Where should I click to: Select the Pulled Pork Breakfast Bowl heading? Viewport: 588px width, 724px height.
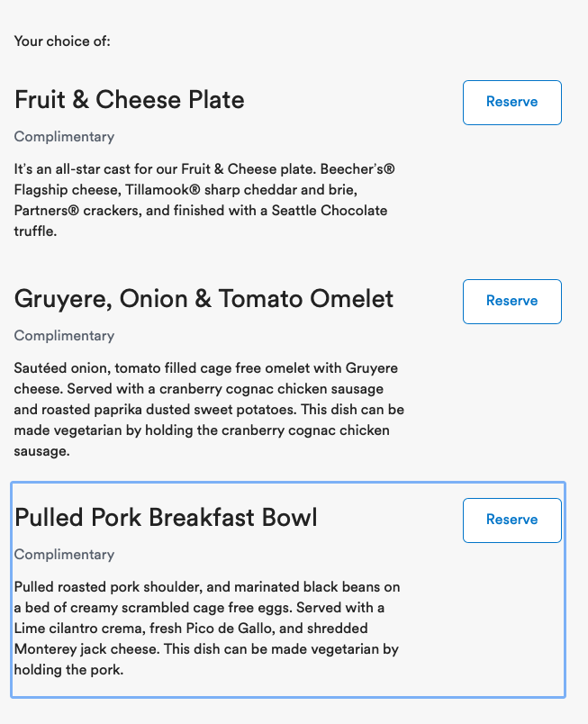point(166,517)
